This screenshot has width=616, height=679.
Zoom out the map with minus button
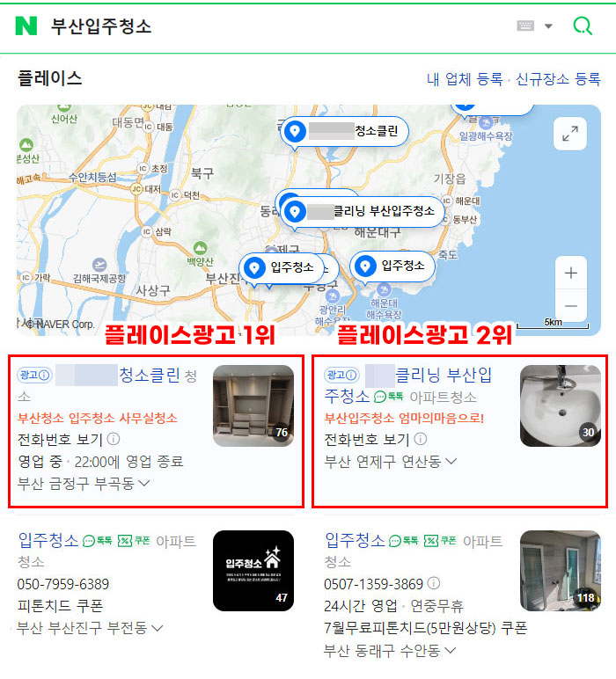point(571,306)
